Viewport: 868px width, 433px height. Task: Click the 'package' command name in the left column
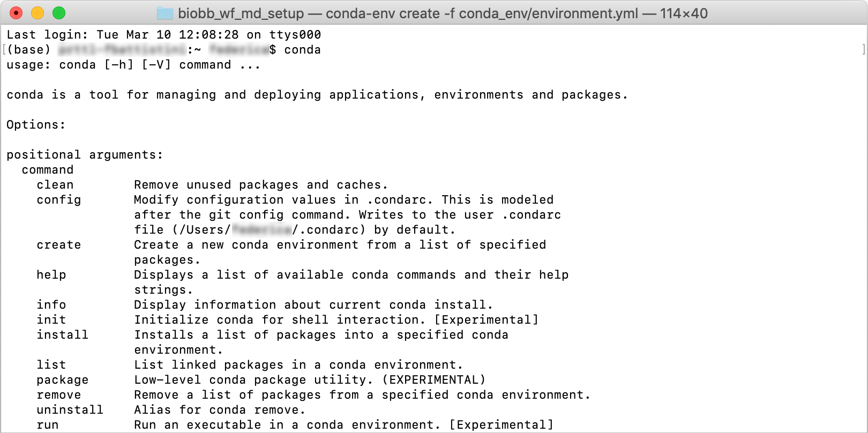[63, 380]
